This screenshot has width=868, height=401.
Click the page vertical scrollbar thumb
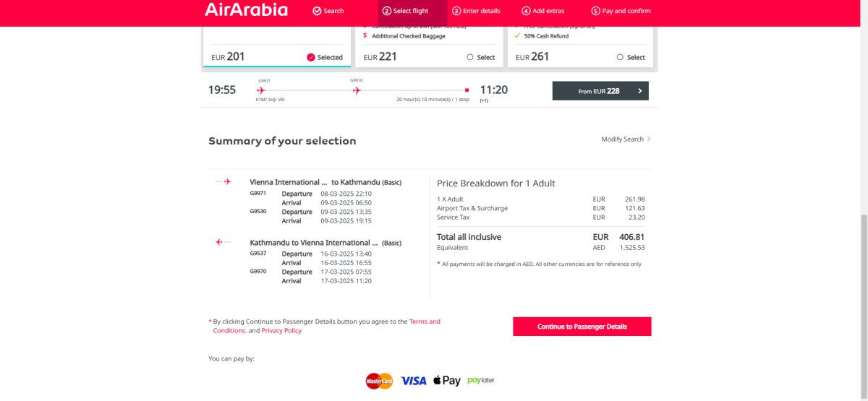click(x=864, y=303)
